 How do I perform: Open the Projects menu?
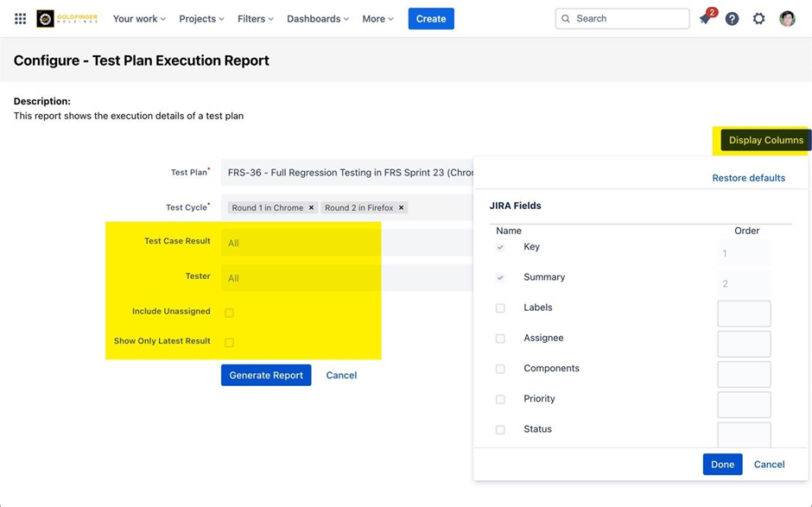click(201, 19)
